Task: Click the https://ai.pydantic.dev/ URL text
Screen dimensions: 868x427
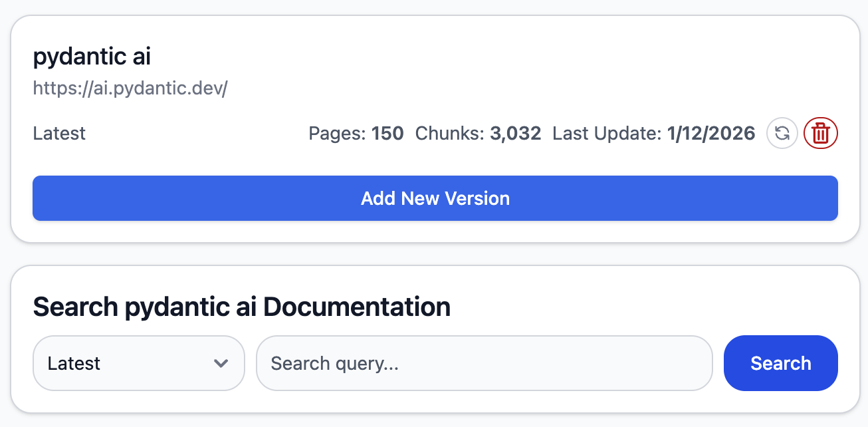Action: pos(130,89)
